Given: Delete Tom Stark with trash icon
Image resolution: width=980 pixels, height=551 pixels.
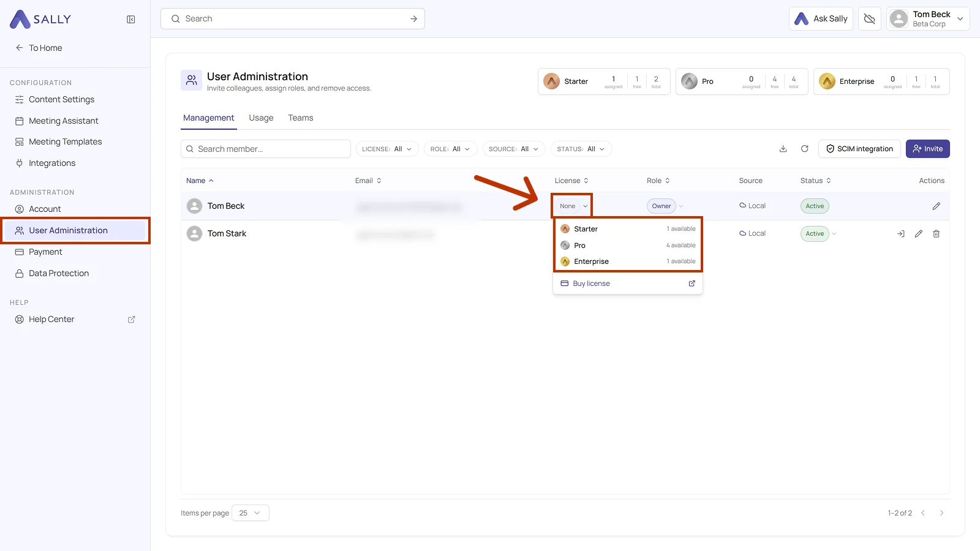Looking at the screenshot, I should click(936, 234).
